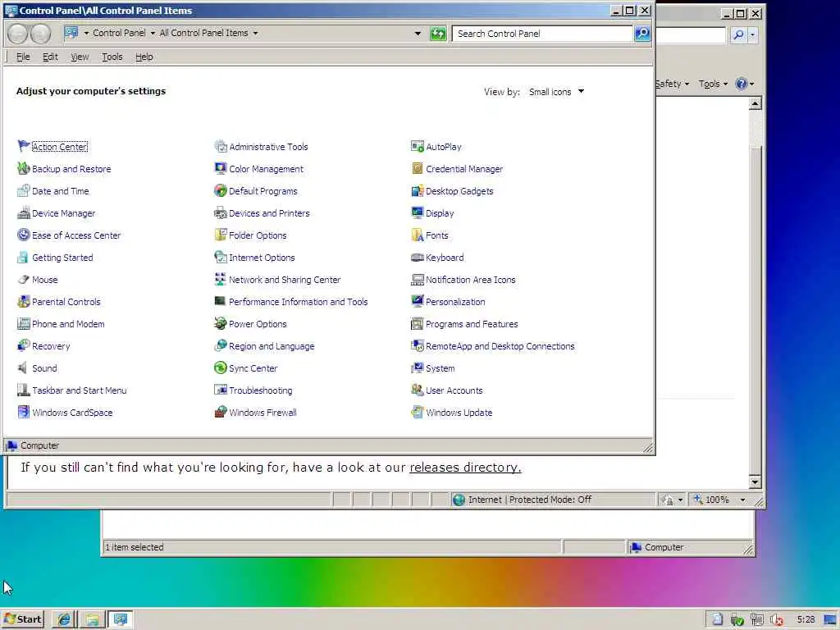Open the Edit menu
Image resolution: width=840 pixels, height=630 pixels.
[50, 57]
